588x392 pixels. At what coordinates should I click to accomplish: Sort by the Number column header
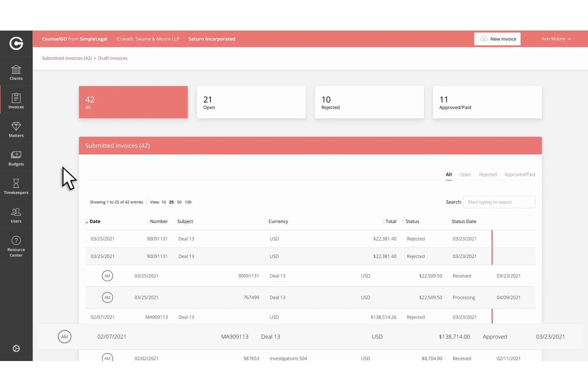pos(159,221)
